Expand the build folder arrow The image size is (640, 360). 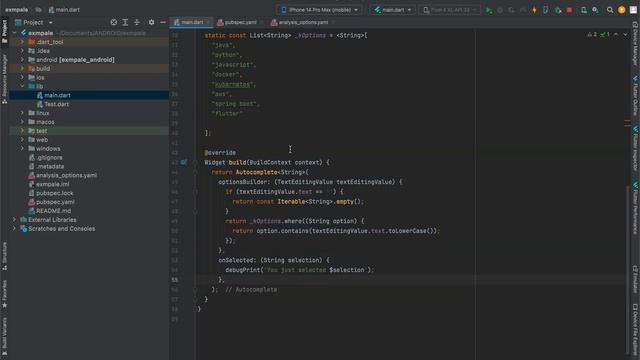tap(22, 69)
